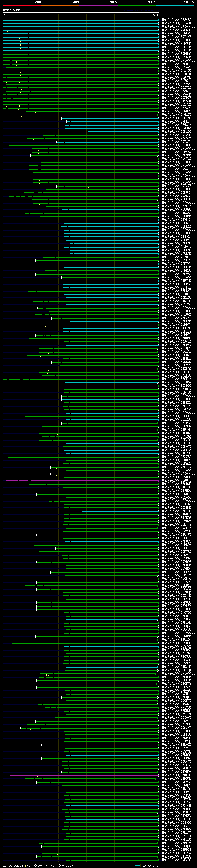Select the query label AV552722
This screenshot has width=197, height=868.
pyautogui.click(x=11, y=10)
